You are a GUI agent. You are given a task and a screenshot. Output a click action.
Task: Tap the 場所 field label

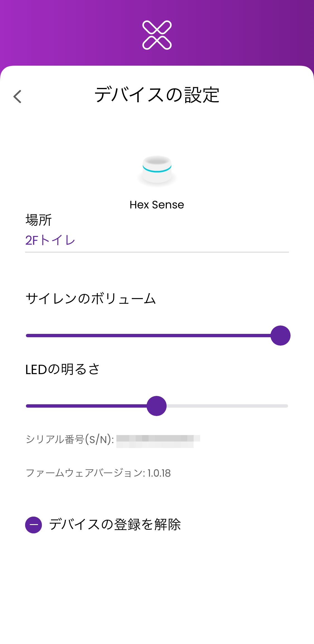click(39, 220)
